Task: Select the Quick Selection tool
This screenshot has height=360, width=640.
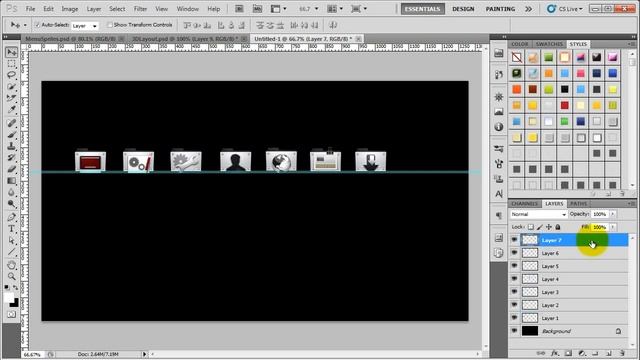Action: 11,87
